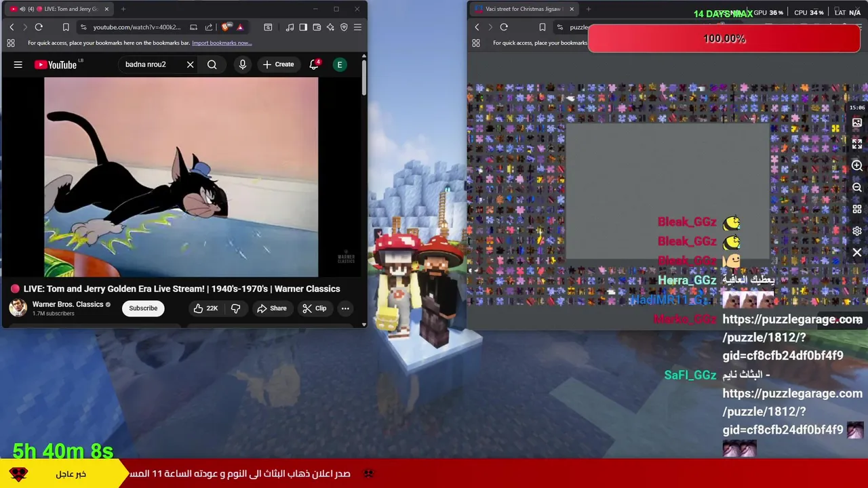Open more actions three-dot menu under video
This screenshot has height=488, width=868.
[x=345, y=308]
